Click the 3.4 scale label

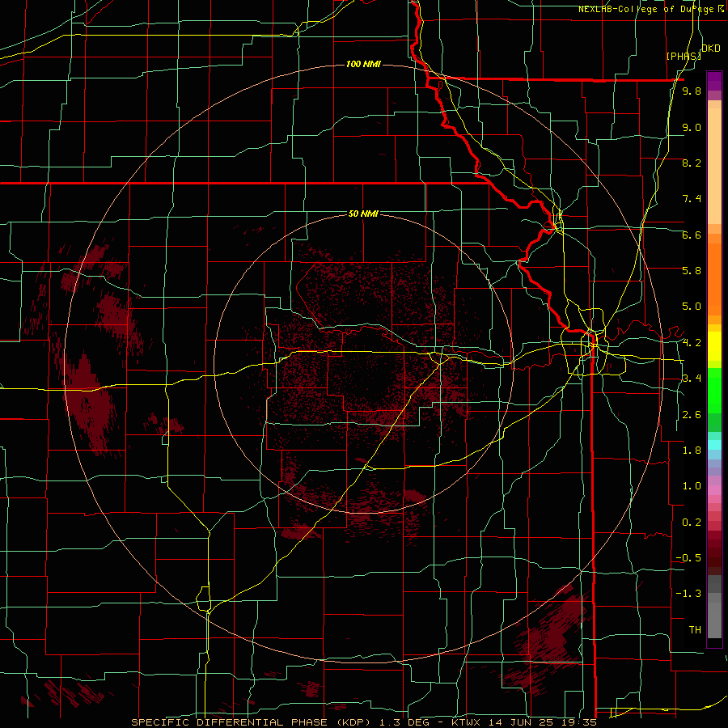[x=692, y=379]
